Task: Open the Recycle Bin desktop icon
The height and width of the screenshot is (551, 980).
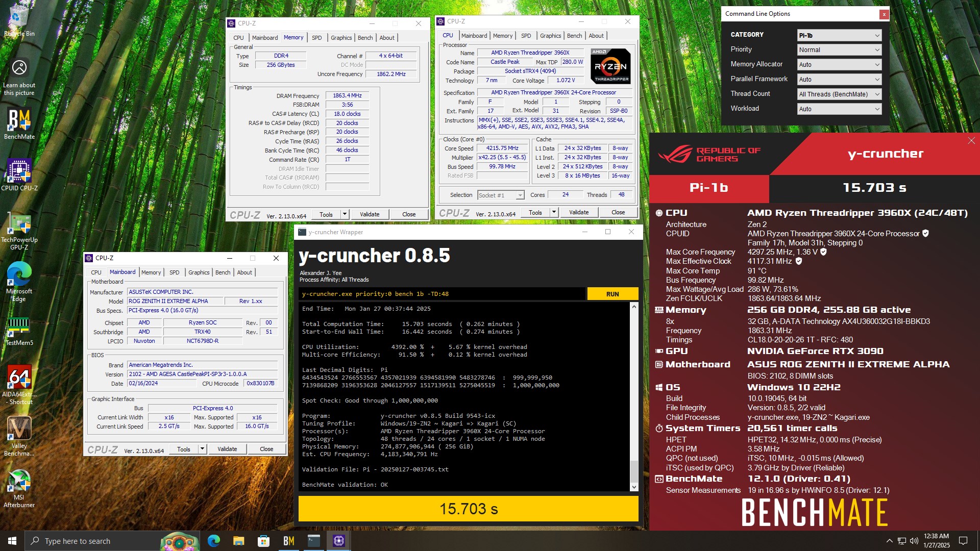Action: pyautogui.click(x=19, y=20)
